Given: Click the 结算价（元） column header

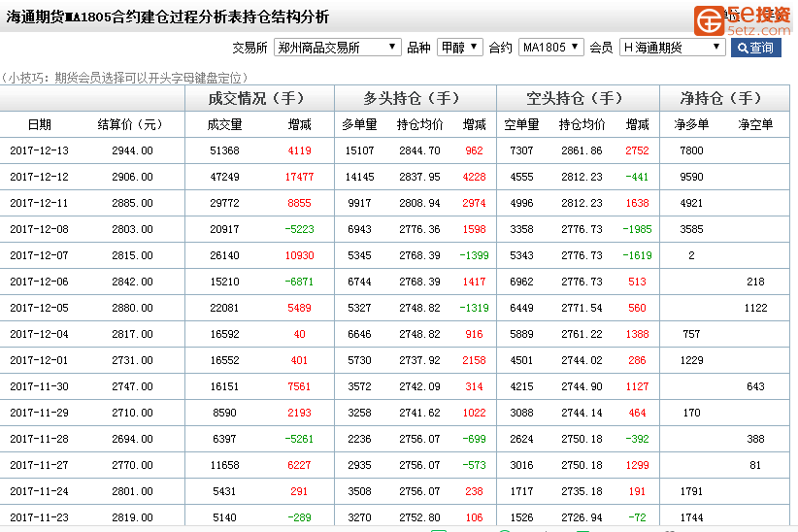Looking at the screenshot, I should (130, 124).
